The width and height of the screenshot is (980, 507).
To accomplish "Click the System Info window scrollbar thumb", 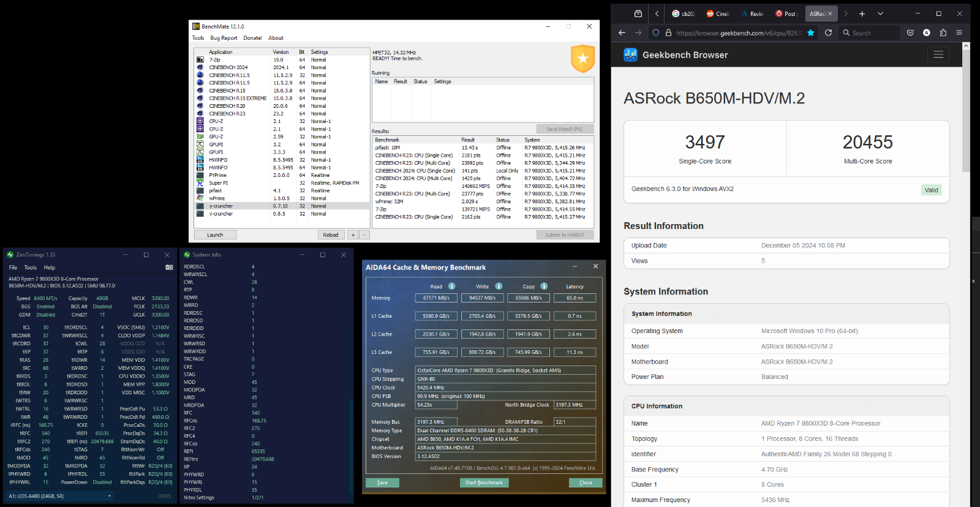I will [x=351, y=446].
